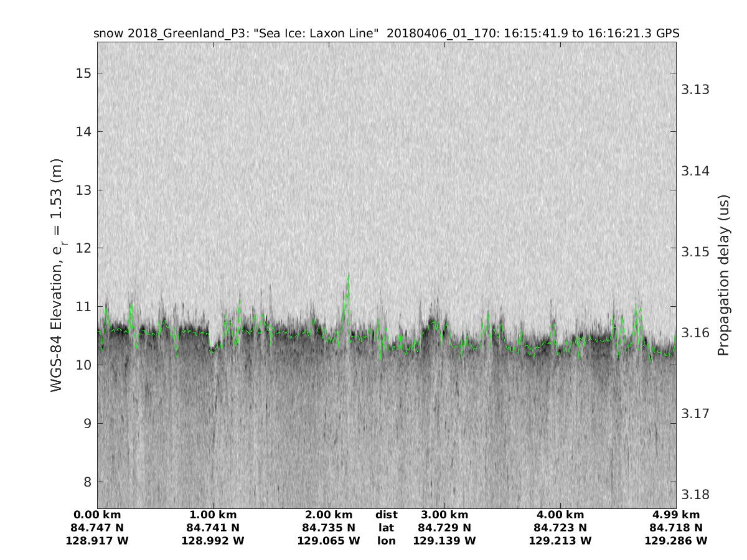Click the 'dist' legend label on x-axis
747x560 pixels.
coord(386,515)
